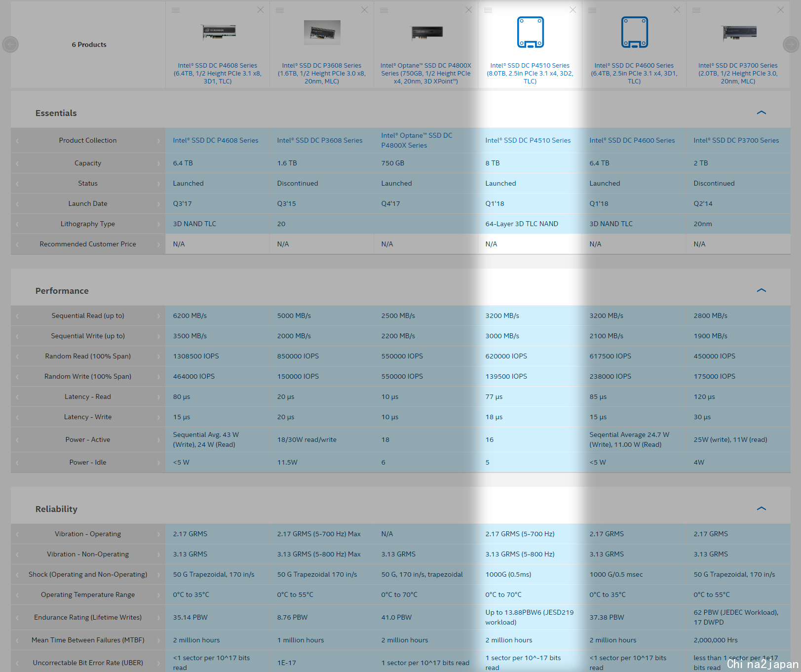Select the Latency - Write label
801x672 pixels.
pyautogui.click(x=88, y=417)
